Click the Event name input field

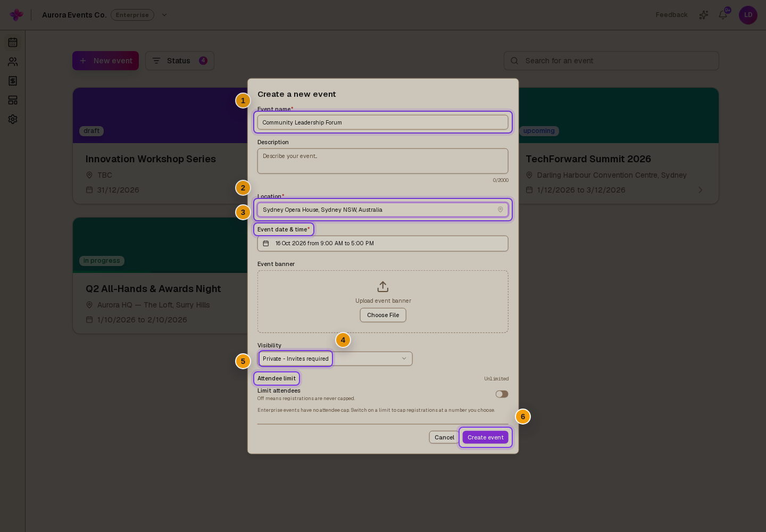click(x=383, y=122)
